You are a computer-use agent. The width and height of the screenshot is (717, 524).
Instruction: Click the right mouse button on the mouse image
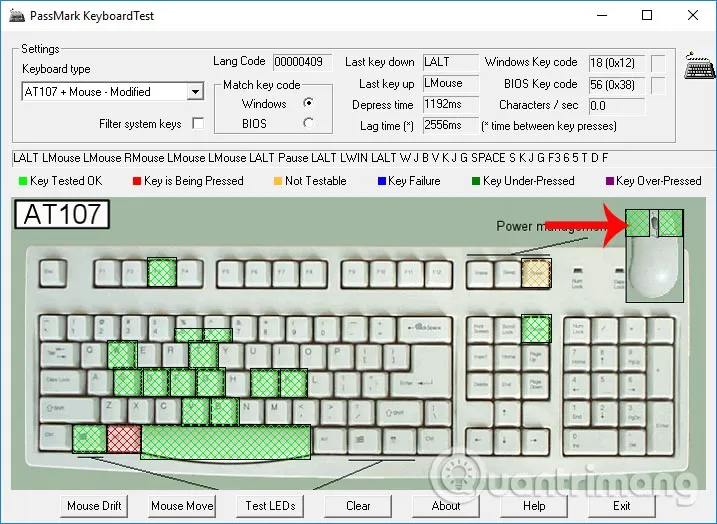670,223
